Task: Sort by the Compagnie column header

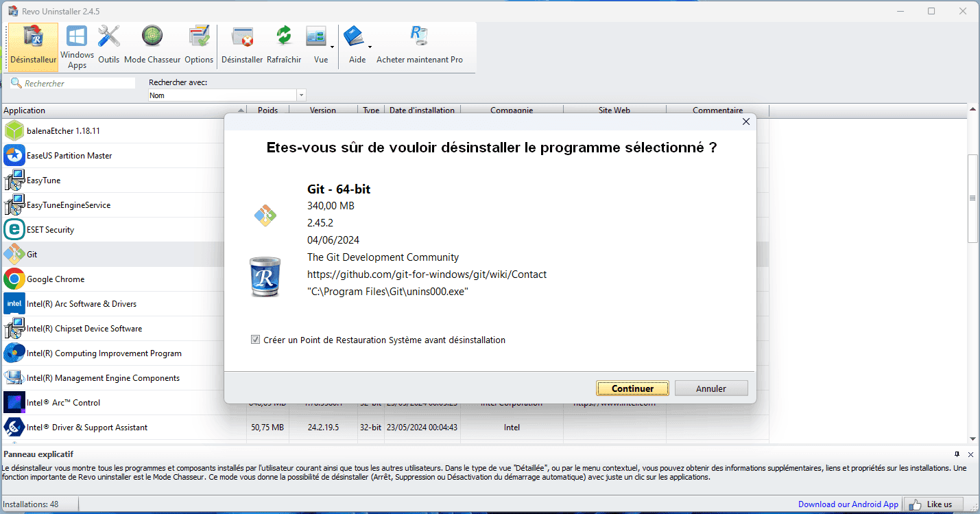Action: tap(512, 110)
